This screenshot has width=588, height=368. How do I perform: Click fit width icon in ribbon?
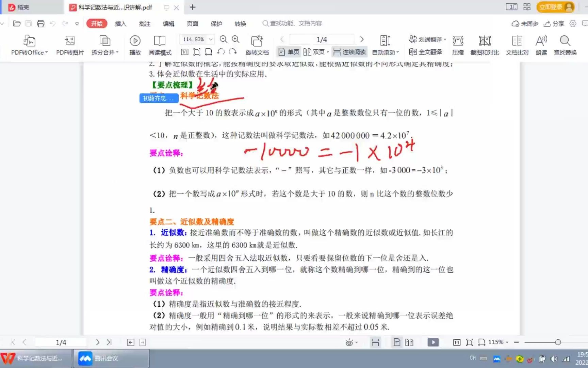(x=209, y=52)
